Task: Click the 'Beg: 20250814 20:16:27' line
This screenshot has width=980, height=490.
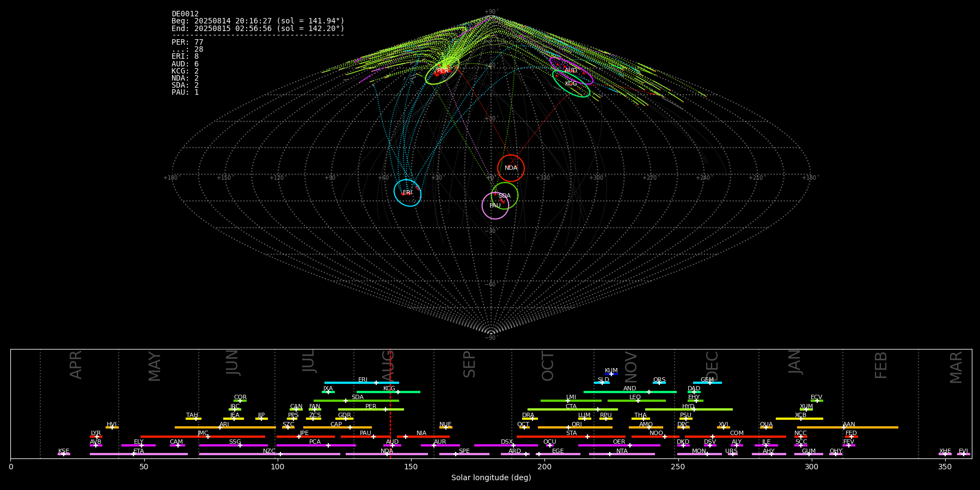Action: click(258, 21)
